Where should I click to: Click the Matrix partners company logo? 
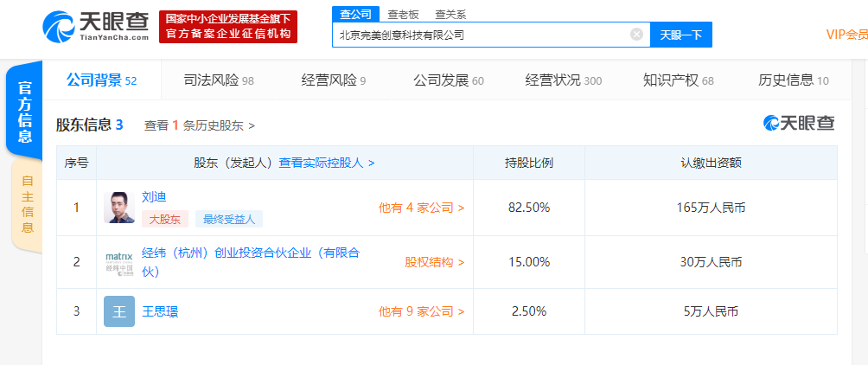coord(119,261)
